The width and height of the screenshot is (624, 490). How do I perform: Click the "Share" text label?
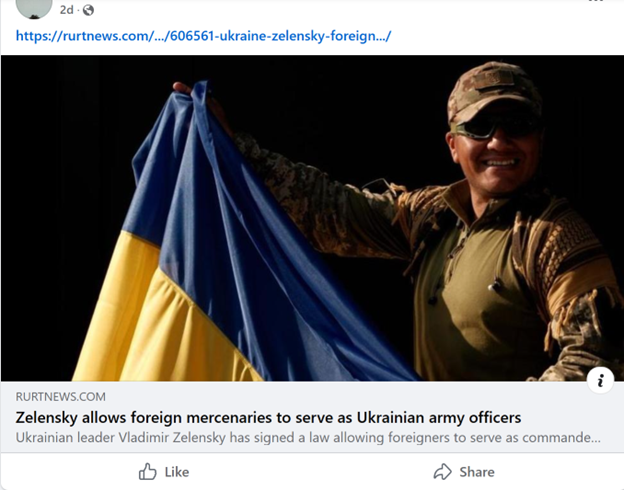point(477,472)
